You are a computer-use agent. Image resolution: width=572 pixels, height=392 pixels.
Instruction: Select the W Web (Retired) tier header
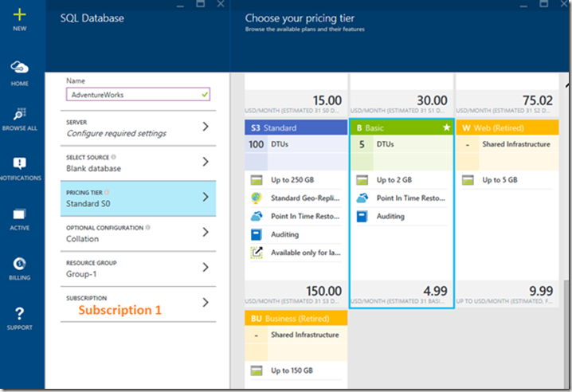[x=507, y=127]
